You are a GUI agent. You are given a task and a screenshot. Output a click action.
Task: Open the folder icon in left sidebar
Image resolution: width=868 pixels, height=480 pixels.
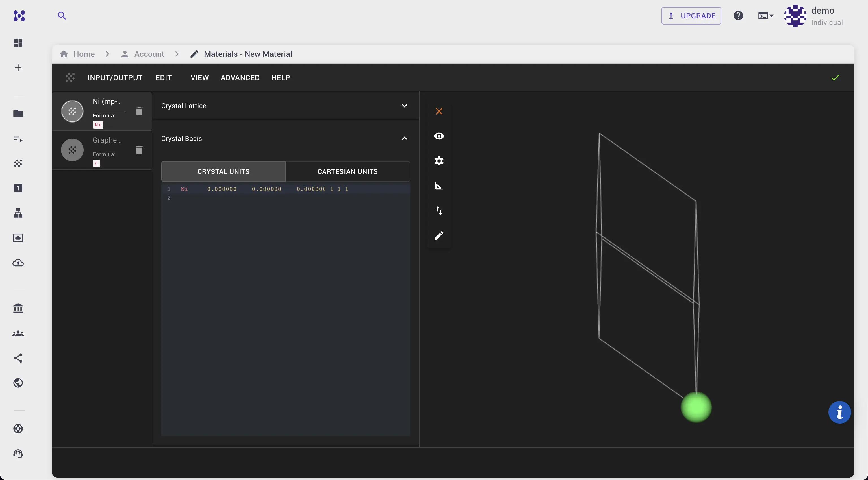pos(18,114)
